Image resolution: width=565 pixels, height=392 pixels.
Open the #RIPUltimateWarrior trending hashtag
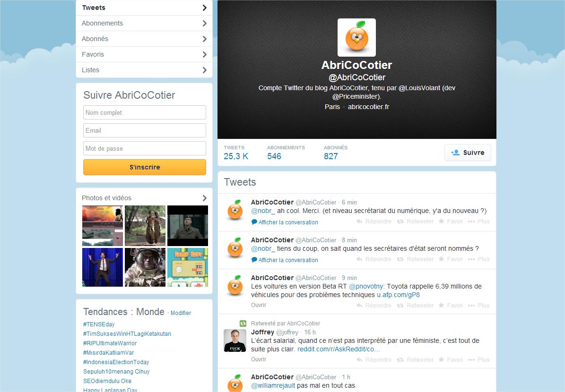click(110, 343)
